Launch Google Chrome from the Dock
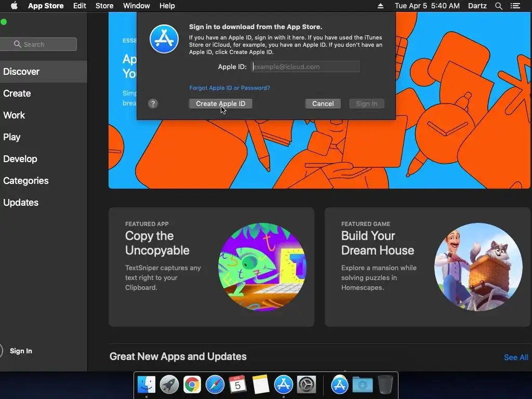The height and width of the screenshot is (399, 532). (192, 385)
